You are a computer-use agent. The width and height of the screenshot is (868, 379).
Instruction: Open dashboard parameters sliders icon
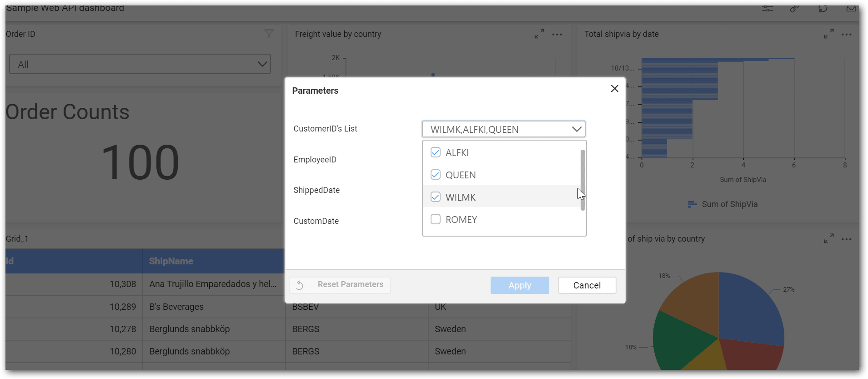(x=768, y=9)
